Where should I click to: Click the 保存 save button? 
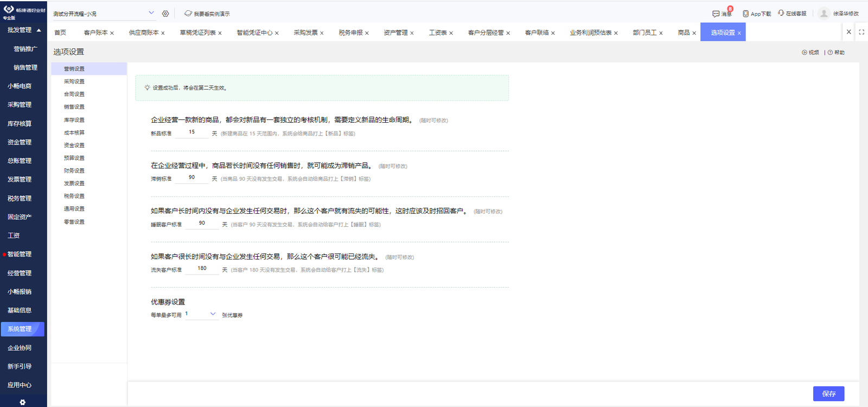tap(828, 394)
